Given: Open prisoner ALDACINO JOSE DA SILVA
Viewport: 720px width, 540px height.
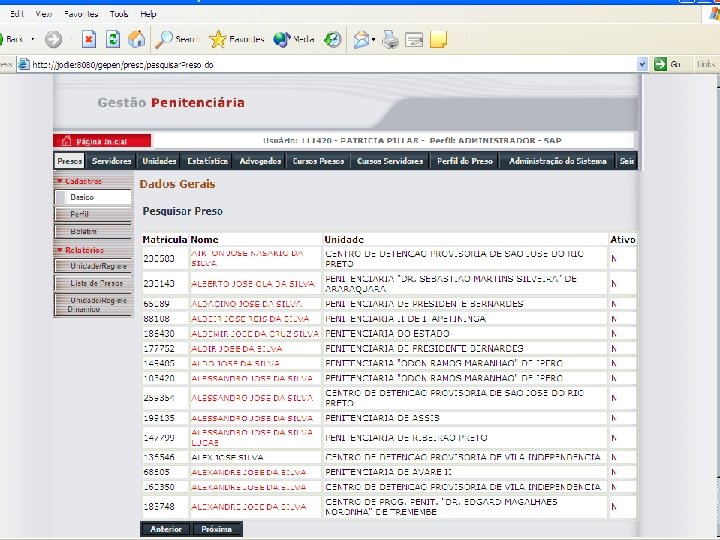Looking at the screenshot, I should point(247,304).
